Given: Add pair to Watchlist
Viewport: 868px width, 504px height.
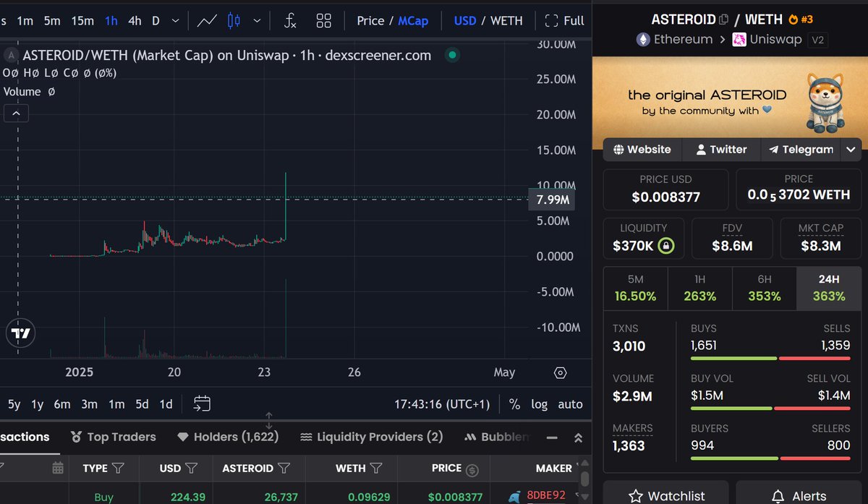Looking at the screenshot, I should [x=665, y=495].
